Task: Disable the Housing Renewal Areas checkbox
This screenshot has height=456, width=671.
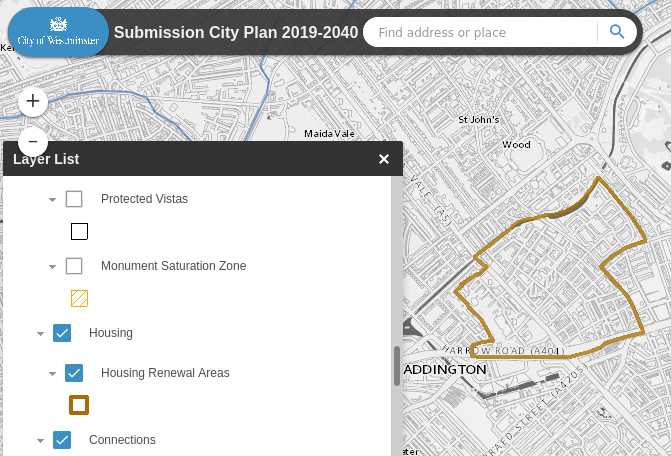Action: tap(74, 373)
